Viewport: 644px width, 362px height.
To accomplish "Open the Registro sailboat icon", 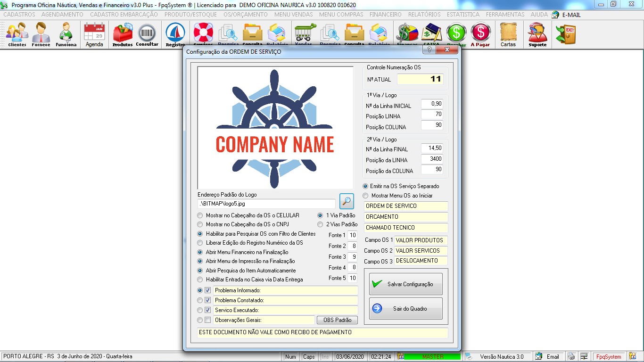I will (x=175, y=34).
